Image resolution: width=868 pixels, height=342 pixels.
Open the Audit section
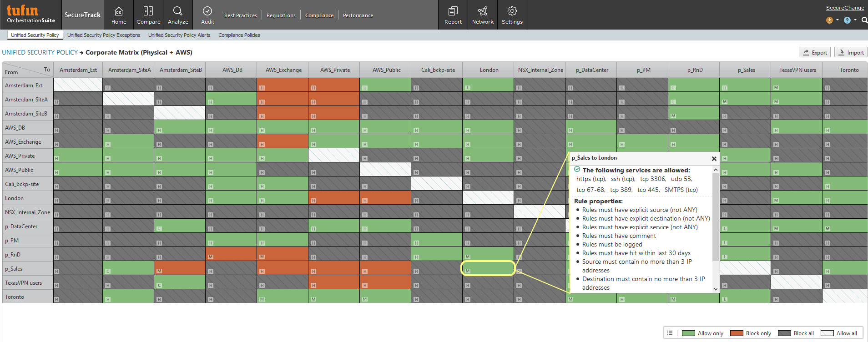point(207,15)
